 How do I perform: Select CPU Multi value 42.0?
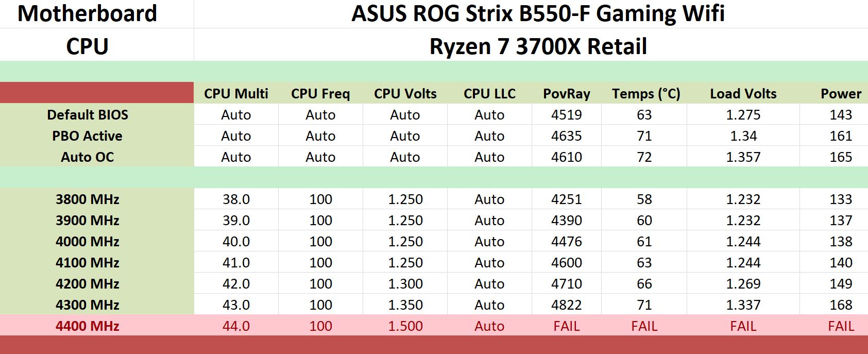pos(236,284)
